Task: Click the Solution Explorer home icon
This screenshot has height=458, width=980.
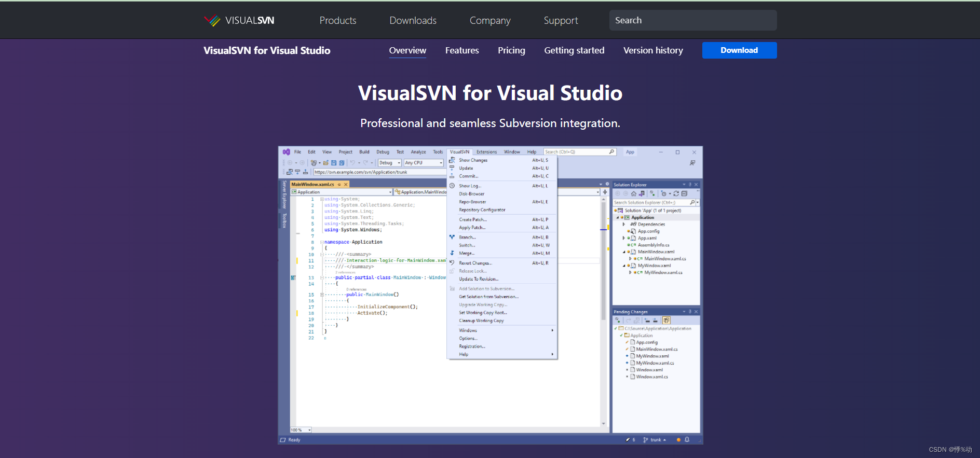Action: coord(633,193)
